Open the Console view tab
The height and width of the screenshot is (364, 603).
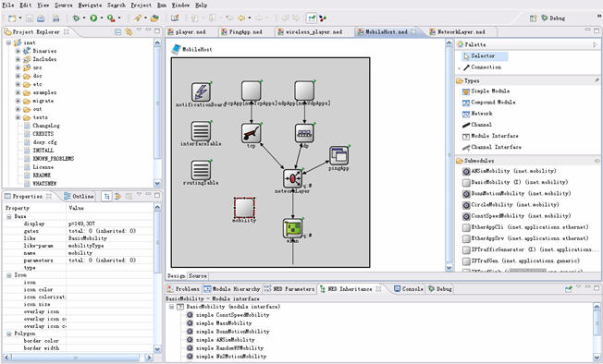pos(409,289)
